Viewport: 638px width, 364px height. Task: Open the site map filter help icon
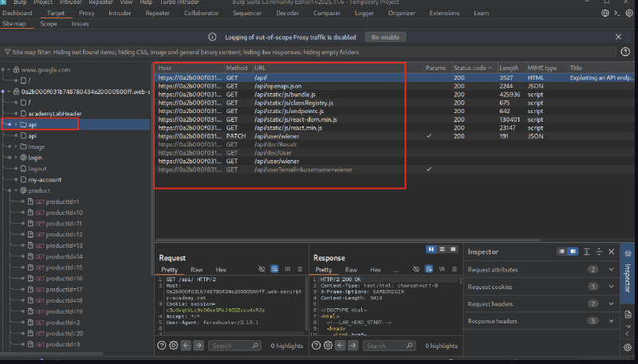point(625,52)
